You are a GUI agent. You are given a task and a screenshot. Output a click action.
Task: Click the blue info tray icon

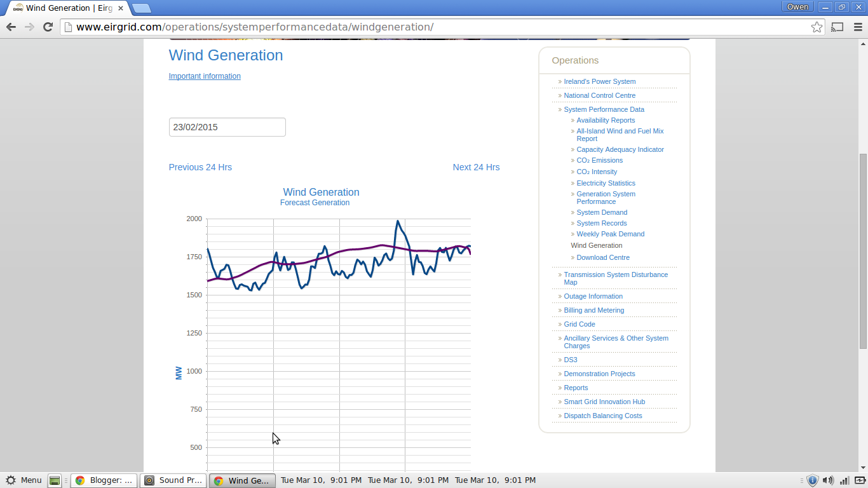812,480
